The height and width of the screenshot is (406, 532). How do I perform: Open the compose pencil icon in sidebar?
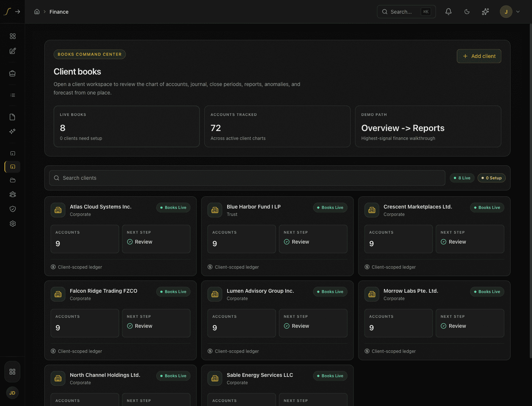tap(13, 51)
